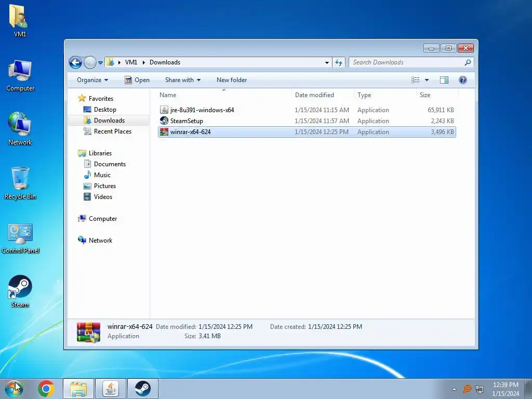
Task: Click the search magnifier icon
Action: [x=468, y=62]
